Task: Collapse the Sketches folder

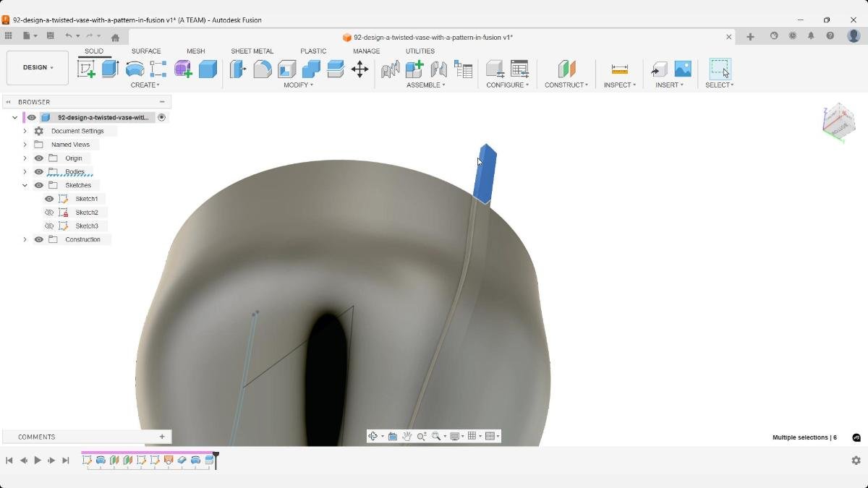Action: pos(25,185)
